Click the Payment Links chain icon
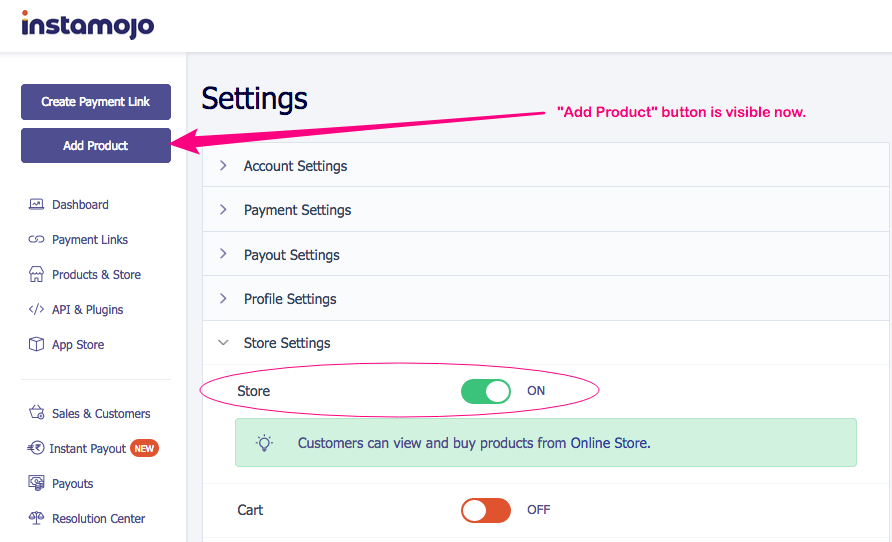Image resolution: width=892 pixels, height=542 pixels. (x=36, y=239)
